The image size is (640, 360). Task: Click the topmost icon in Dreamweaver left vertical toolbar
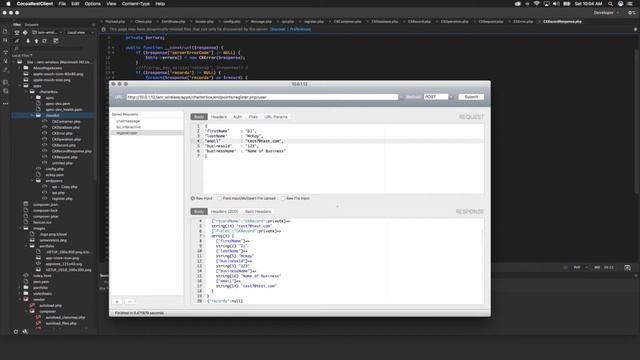click(5, 31)
